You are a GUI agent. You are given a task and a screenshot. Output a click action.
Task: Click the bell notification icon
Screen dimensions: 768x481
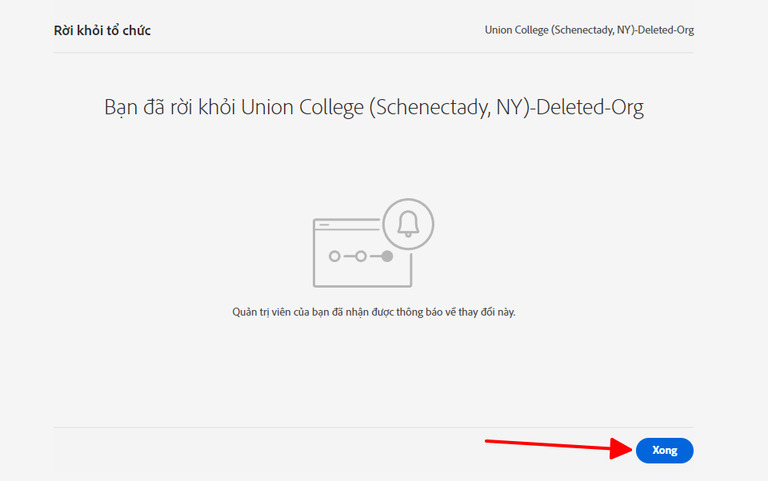[x=408, y=224]
